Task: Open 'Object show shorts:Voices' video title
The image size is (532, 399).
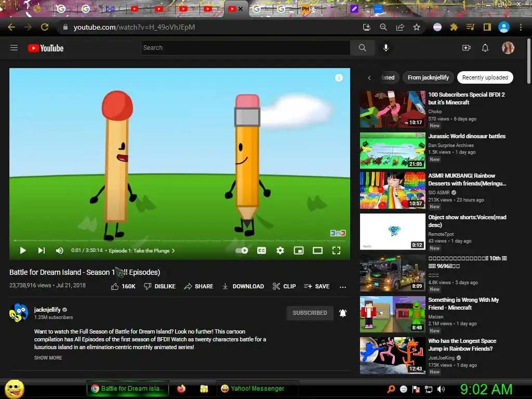Action: 467,221
